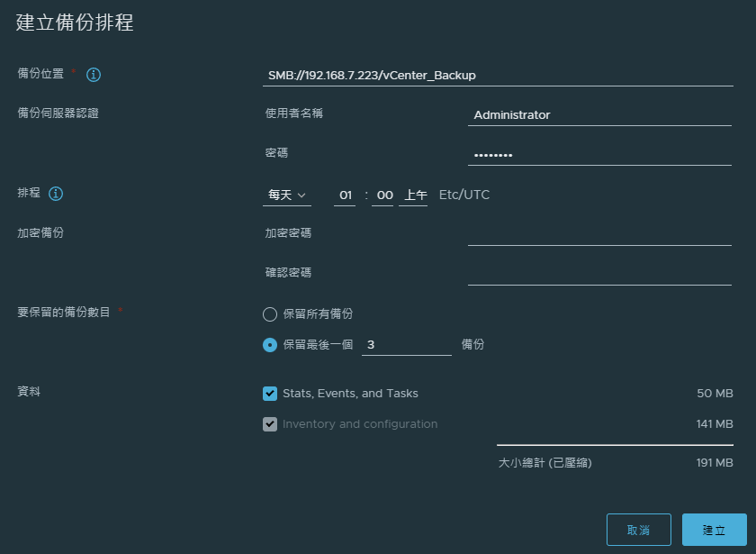756x554 pixels.
Task: Click the 上午 AM/PM selector
Action: pos(413,195)
